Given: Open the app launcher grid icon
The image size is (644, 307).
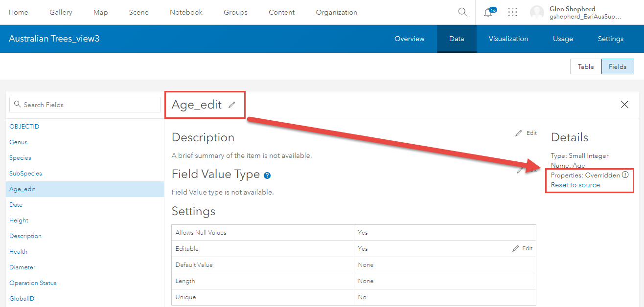Looking at the screenshot, I should click(512, 12).
